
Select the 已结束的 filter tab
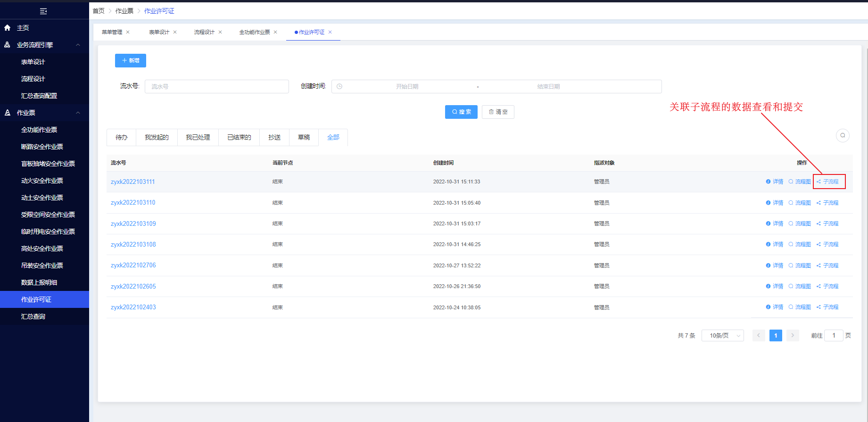(x=239, y=137)
